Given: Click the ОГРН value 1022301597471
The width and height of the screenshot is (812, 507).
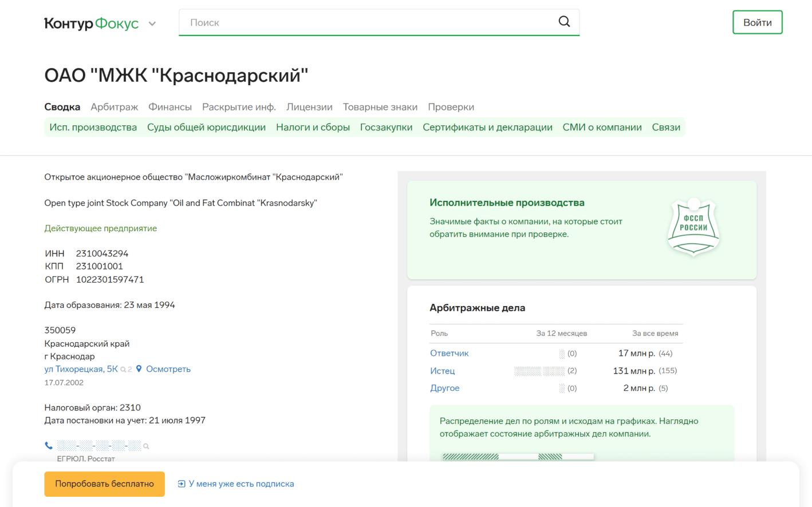Looking at the screenshot, I should point(110,280).
